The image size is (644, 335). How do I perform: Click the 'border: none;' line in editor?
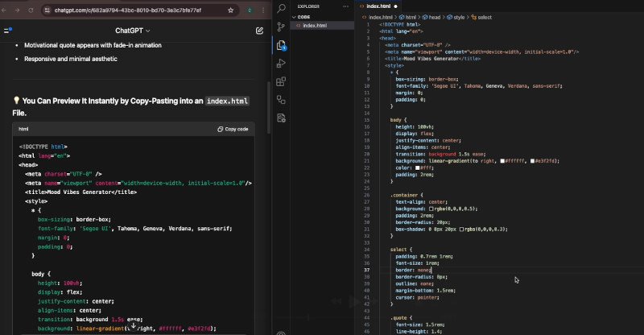[x=413, y=270]
